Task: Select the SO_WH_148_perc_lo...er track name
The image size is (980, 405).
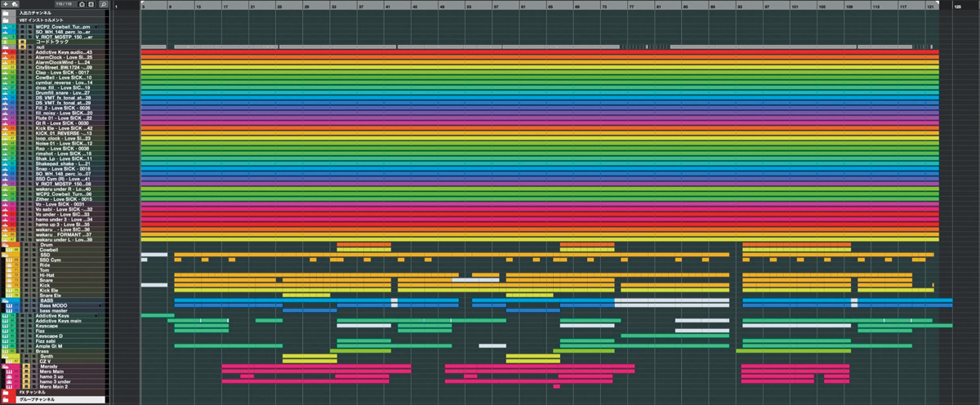Action: pos(63,32)
